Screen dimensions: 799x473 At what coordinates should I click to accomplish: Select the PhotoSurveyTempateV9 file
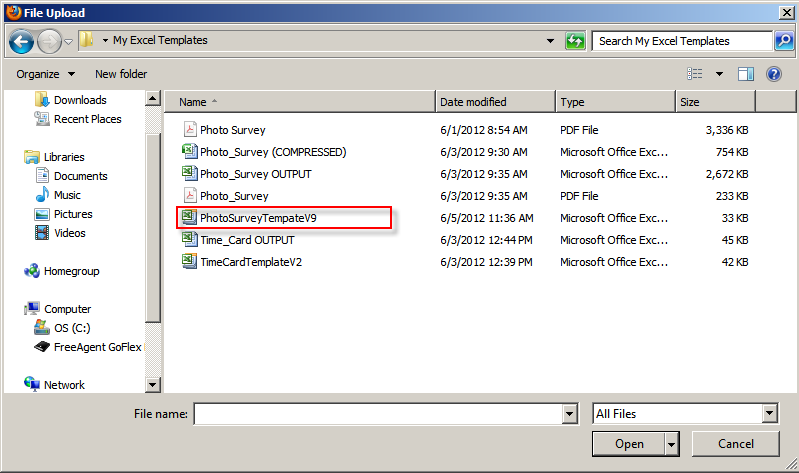(258, 218)
